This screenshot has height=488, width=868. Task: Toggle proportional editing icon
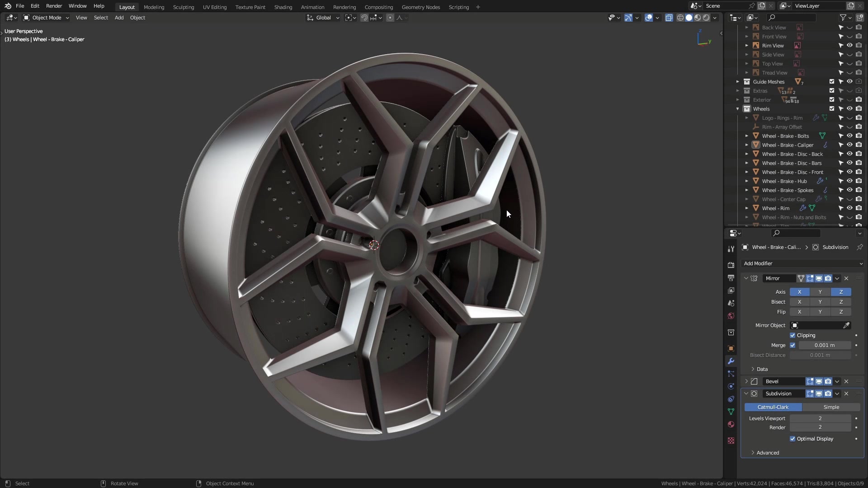click(x=390, y=18)
